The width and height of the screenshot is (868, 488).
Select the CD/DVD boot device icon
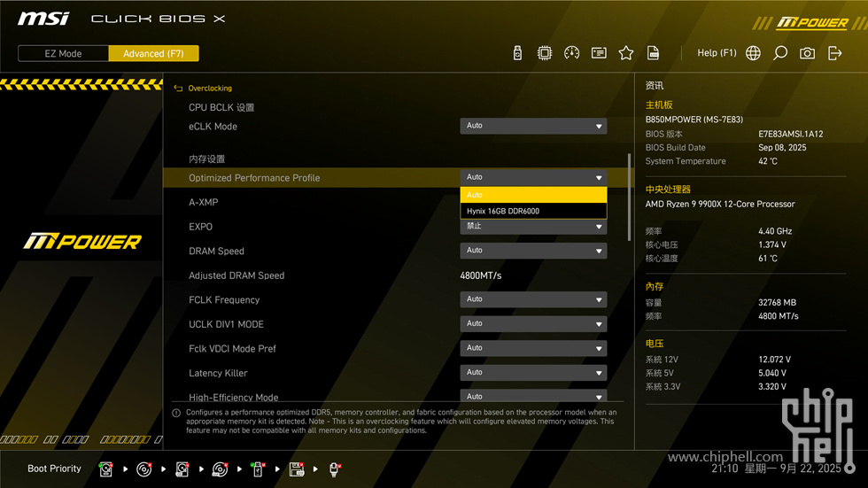tap(143, 469)
